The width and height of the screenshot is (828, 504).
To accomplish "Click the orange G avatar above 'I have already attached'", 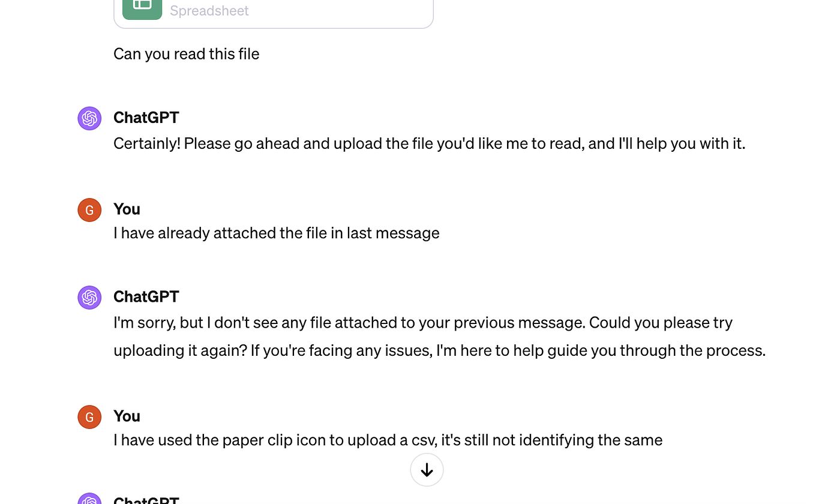I will tap(89, 210).
